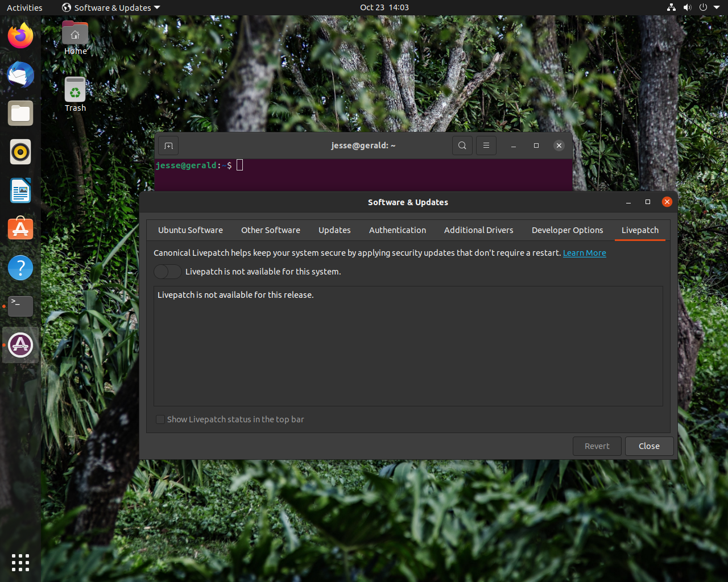The height and width of the screenshot is (582, 728).
Task: Click network status icon in top bar
Action: click(x=672, y=7)
